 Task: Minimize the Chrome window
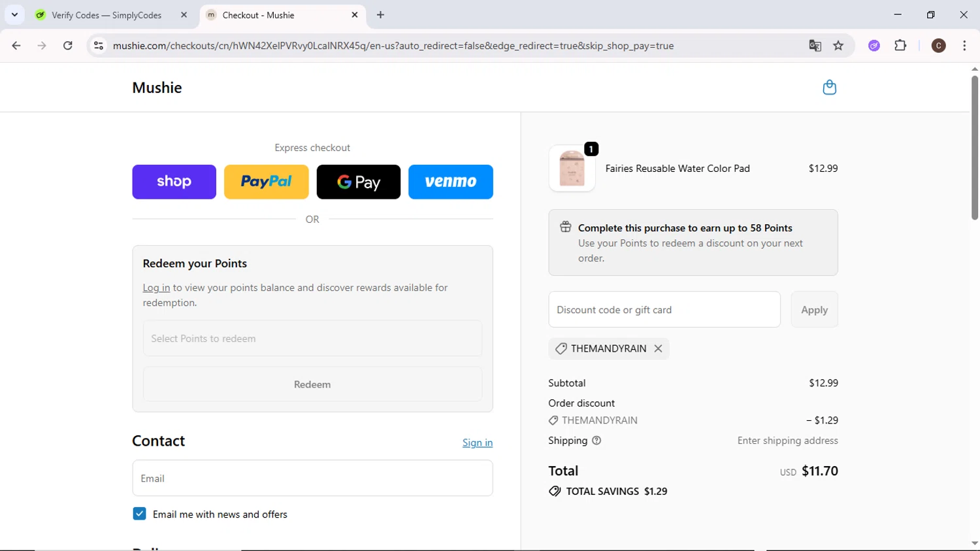[x=898, y=14]
